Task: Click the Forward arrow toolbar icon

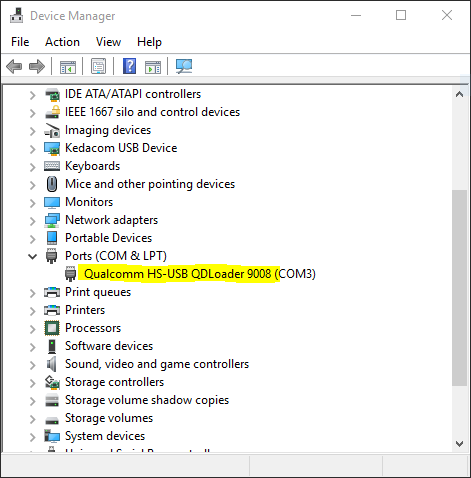Action: point(37,66)
